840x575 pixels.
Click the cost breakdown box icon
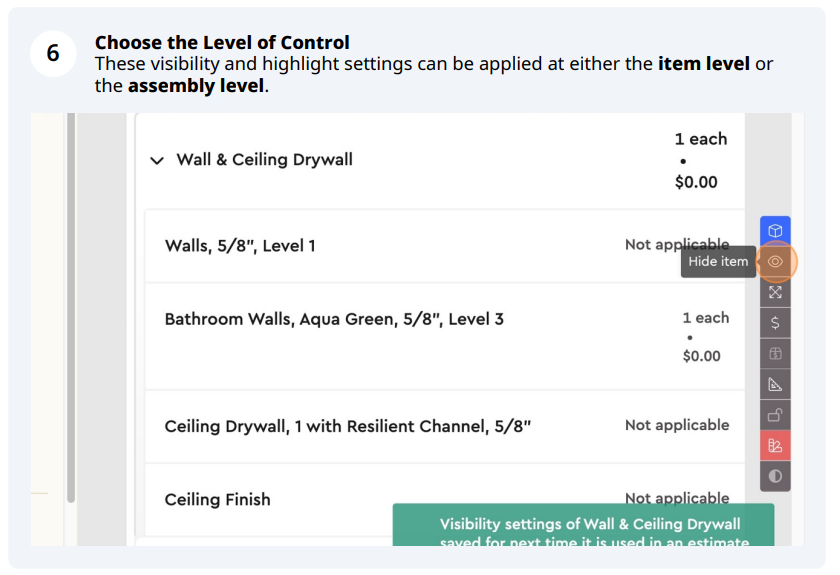click(x=775, y=354)
